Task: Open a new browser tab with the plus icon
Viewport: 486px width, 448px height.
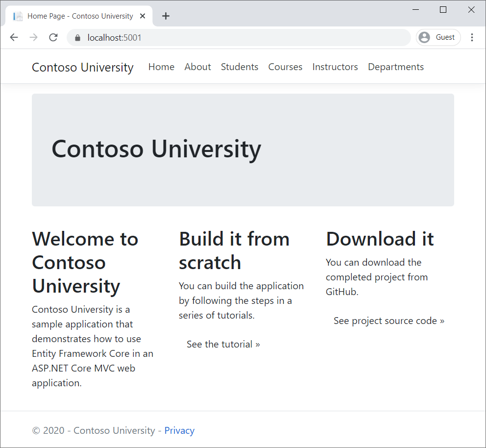Action: [166, 16]
